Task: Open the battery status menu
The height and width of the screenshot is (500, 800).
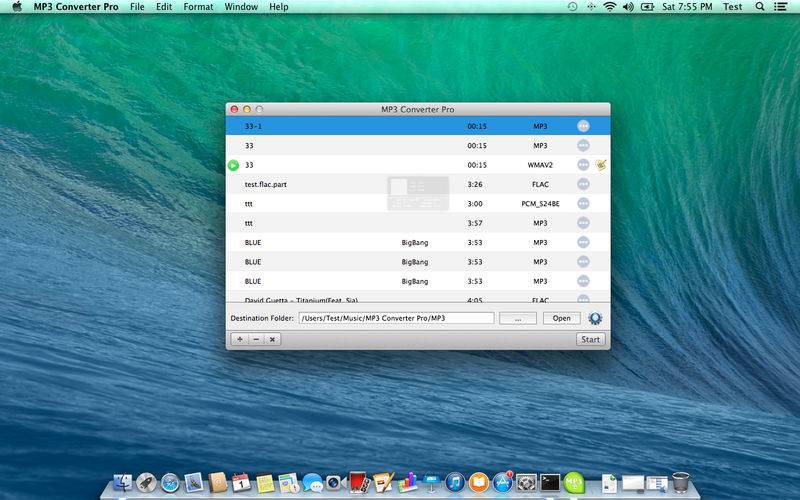Action: (x=647, y=7)
